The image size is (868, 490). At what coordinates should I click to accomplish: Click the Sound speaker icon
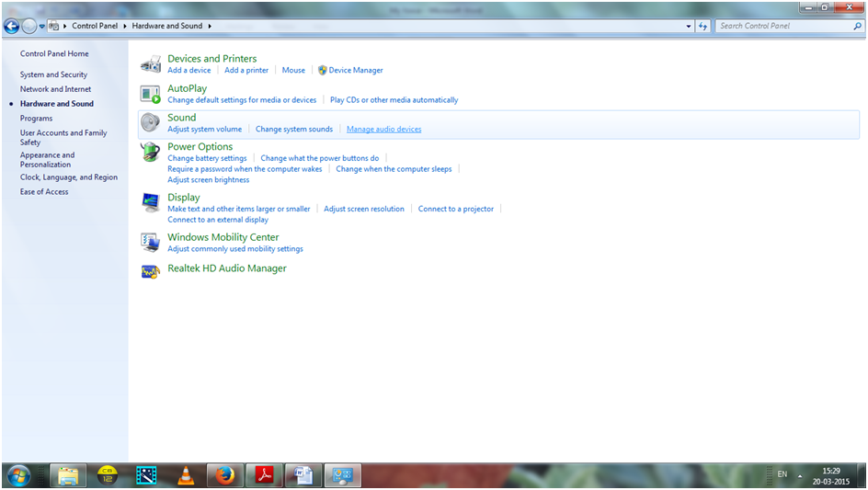tap(151, 122)
